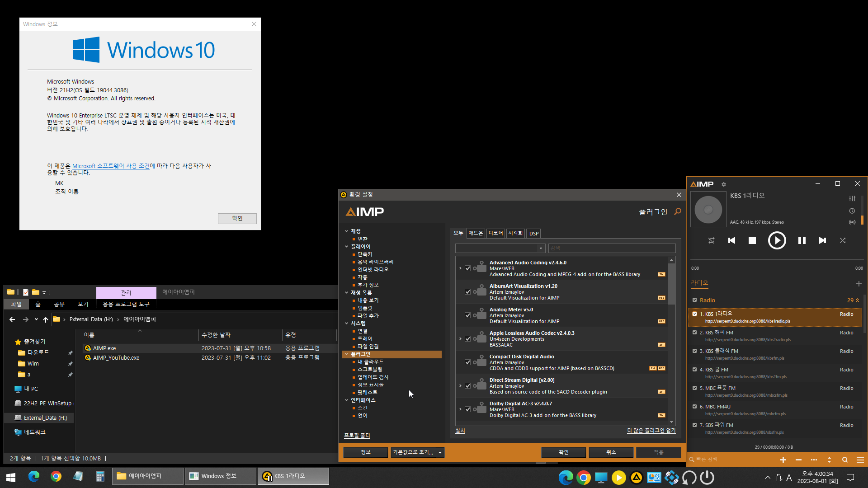Open 더 많은 플러그인 얻기 link
The image size is (868, 488).
coord(651,431)
